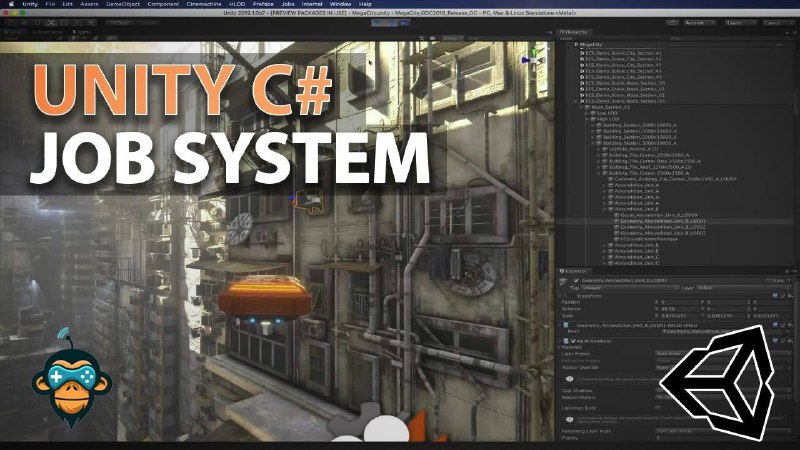The width and height of the screenshot is (800, 450).
Task: Collapse ECS_Demo_Scene_Maze_Section_03 scene
Action: pos(576,101)
